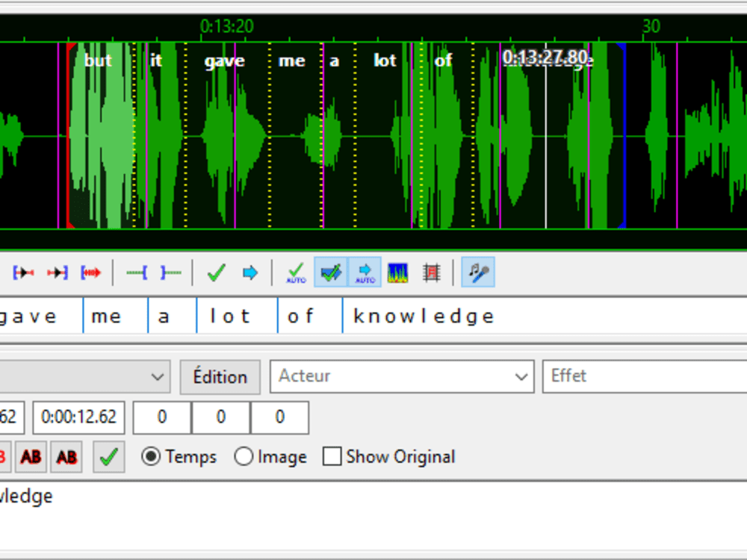The image size is (747, 560).
Task: Click the Édition button
Action: [220, 376]
